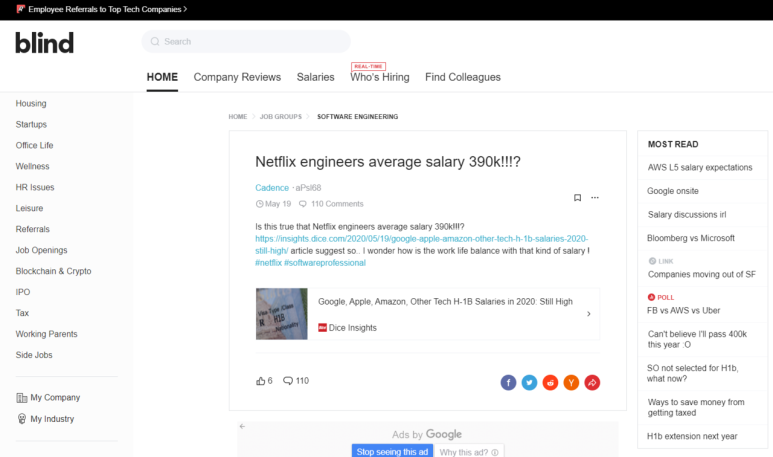Viewport: 773px width, 457px height.
Task: Open the Blockchain & Crypto topic
Action: pos(53,271)
